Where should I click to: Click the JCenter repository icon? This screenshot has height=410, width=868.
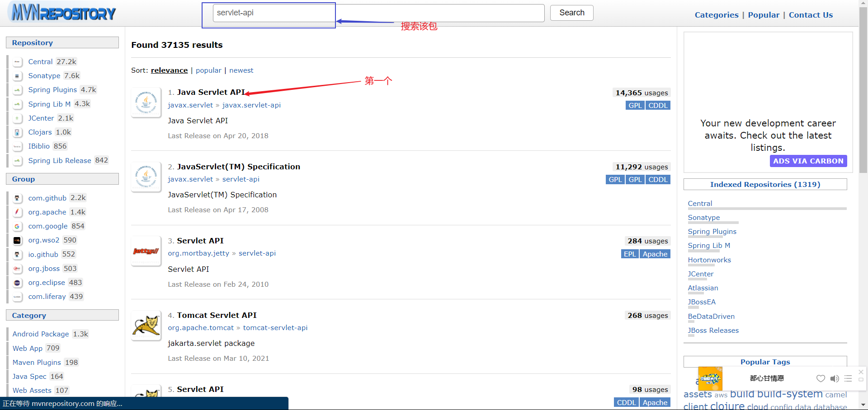click(18, 118)
